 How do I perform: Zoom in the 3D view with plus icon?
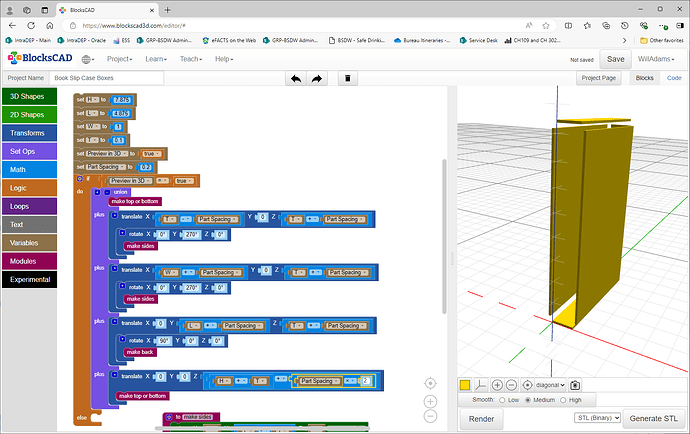tap(497, 385)
